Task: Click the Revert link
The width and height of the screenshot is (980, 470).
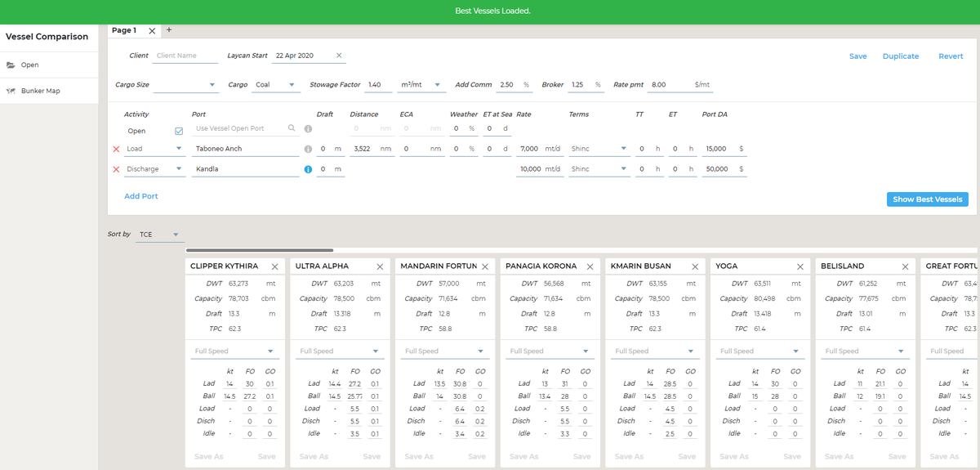Action: point(951,56)
